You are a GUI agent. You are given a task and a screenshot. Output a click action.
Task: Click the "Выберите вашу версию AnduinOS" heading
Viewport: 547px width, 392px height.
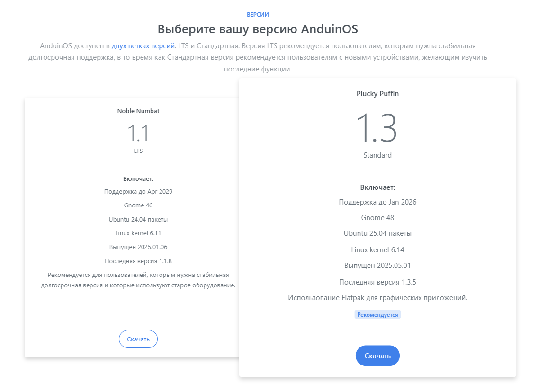coord(258,29)
